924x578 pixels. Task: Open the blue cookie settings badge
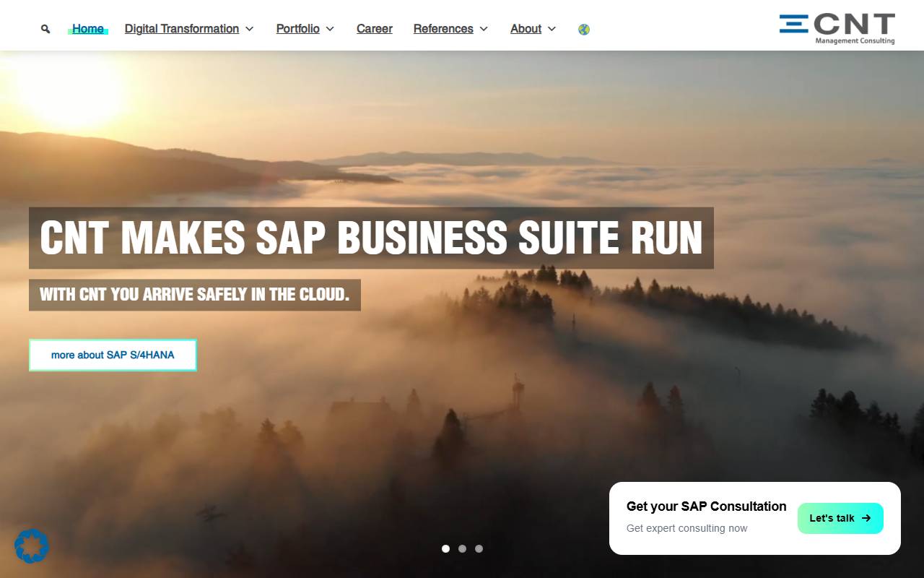point(32,546)
